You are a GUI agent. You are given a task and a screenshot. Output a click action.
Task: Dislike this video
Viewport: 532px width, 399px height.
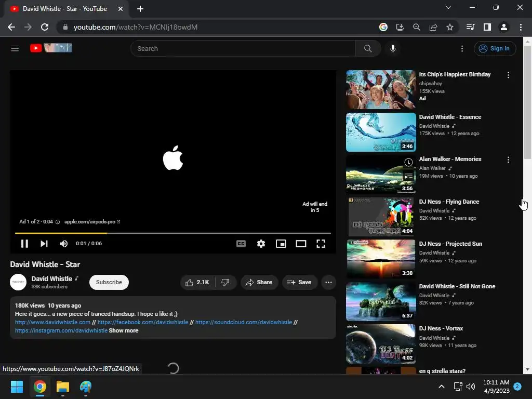tap(225, 282)
